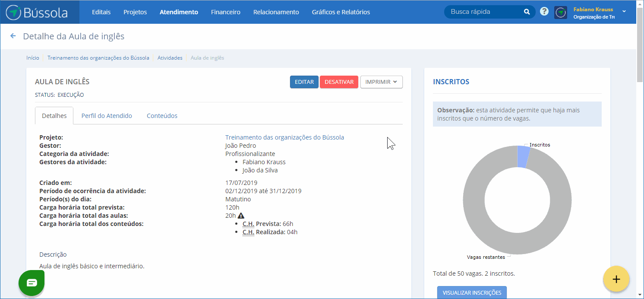Switch to the Conteúdos tab
The height and width of the screenshot is (299, 644).
(x=162, y=116)
